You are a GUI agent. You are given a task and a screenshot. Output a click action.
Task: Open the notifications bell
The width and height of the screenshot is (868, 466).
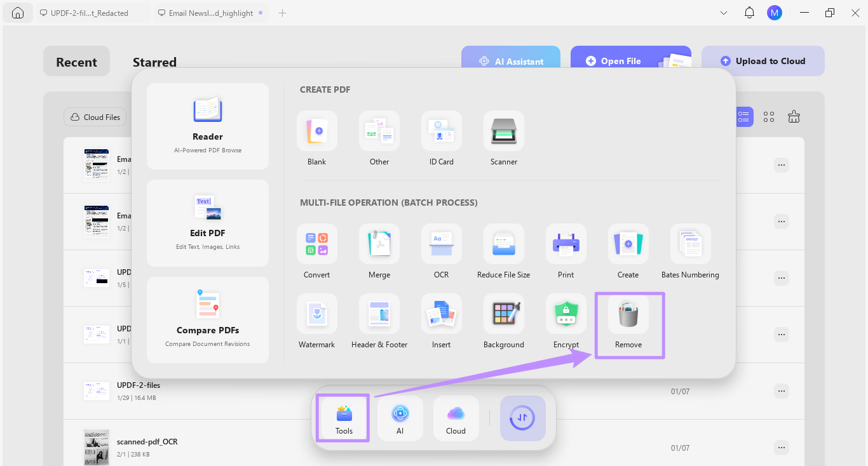coord(749,13)
